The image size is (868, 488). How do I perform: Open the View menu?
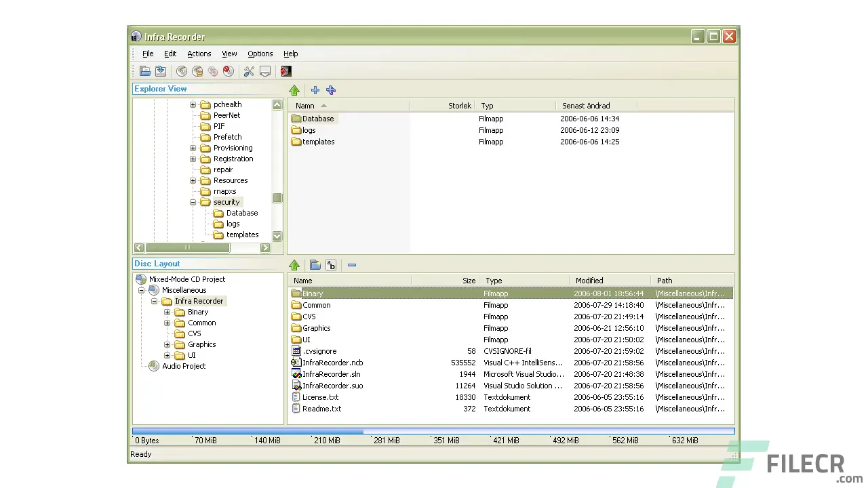click(230, 54)
